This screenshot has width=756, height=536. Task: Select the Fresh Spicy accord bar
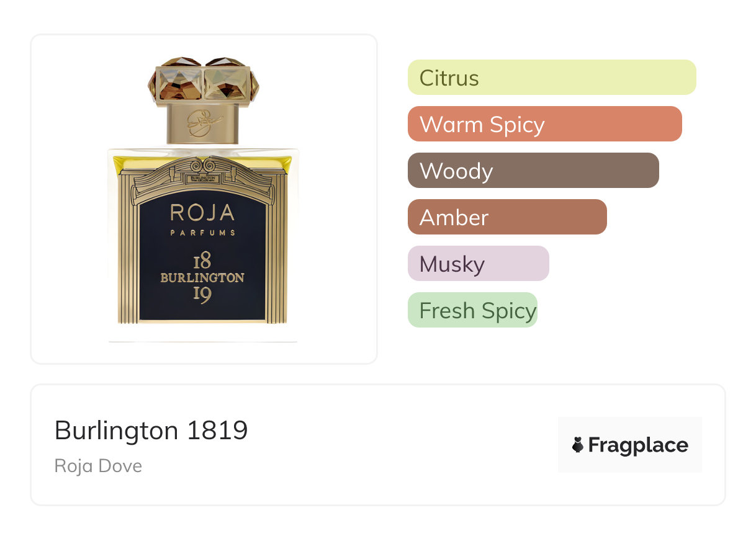472,310
